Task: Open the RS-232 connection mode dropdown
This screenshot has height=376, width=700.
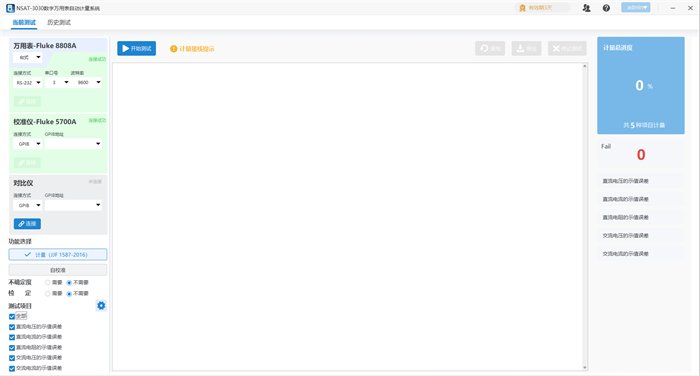Action: point(28,83)
